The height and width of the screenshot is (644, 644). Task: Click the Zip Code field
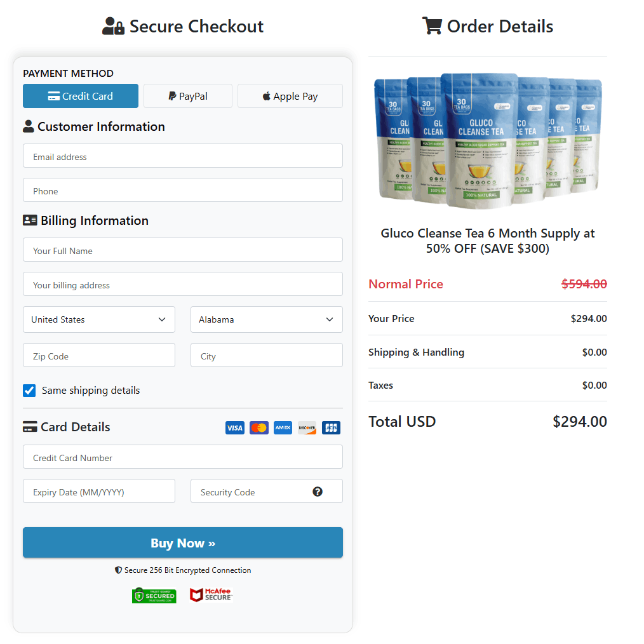[98, 356]
